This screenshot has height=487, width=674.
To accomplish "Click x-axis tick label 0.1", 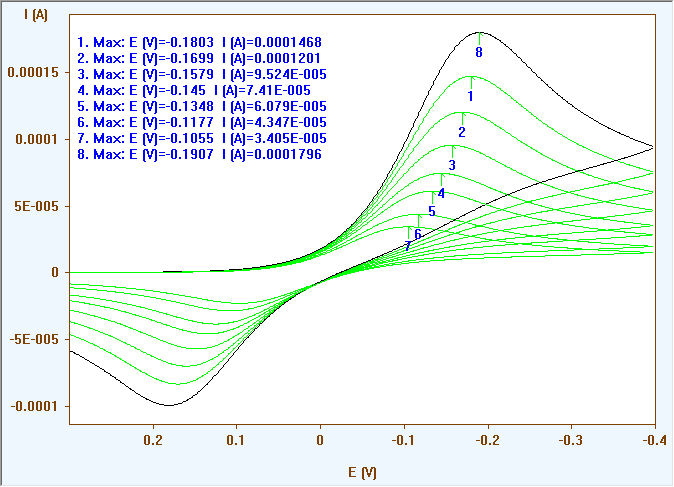I will (x=236, y=441).
